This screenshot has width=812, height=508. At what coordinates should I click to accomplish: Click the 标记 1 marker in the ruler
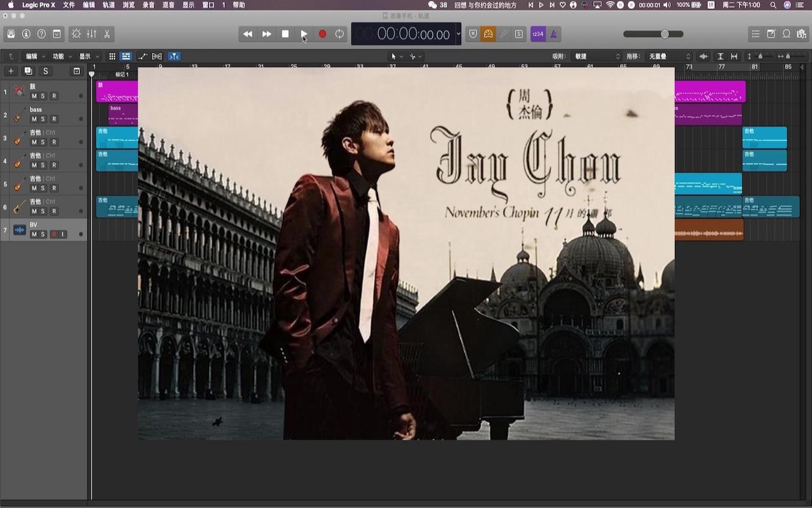tap(122, 75)
